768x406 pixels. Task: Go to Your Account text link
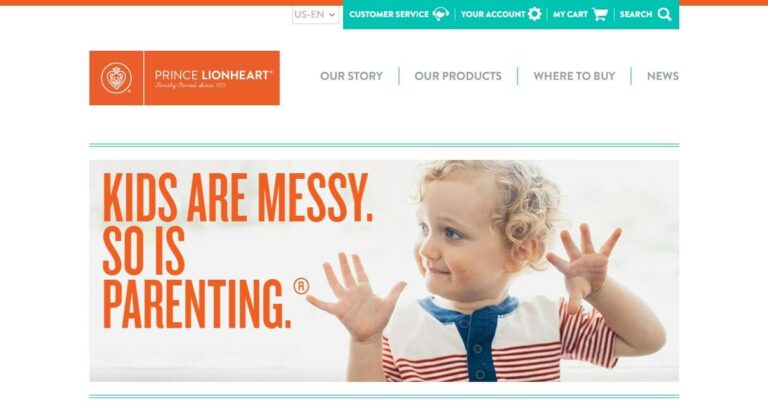[493, 14]
